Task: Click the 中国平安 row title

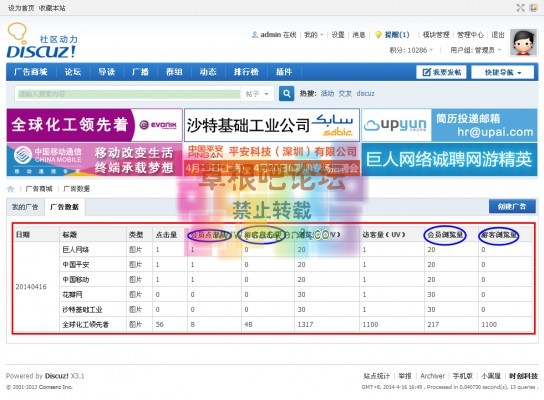Action: pos(76,264)
